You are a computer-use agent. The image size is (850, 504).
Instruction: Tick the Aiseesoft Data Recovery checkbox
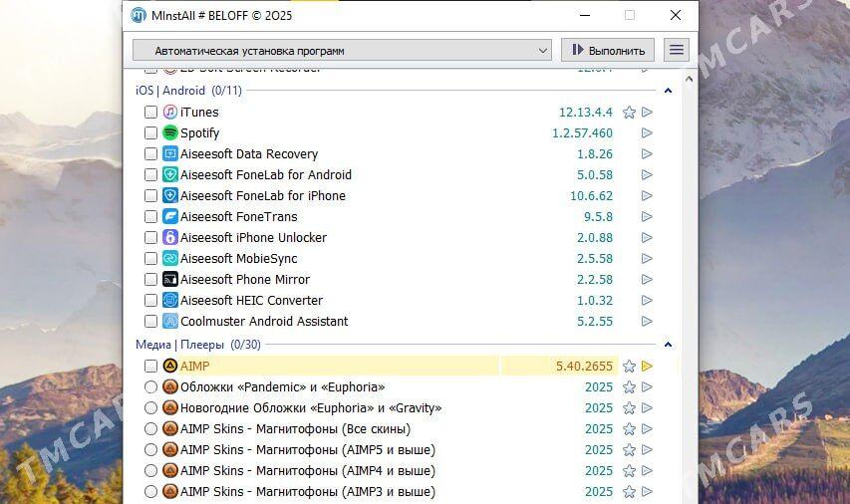point(150,154)
